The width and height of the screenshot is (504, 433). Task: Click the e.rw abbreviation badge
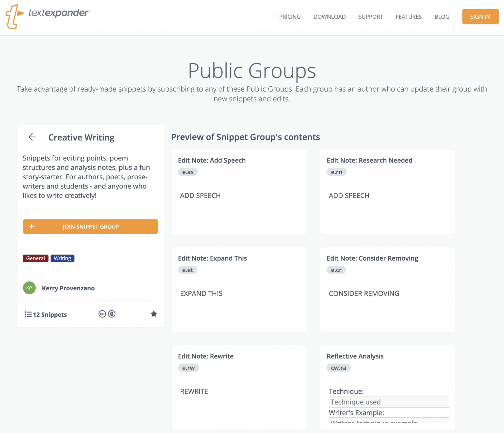point(189,368)
